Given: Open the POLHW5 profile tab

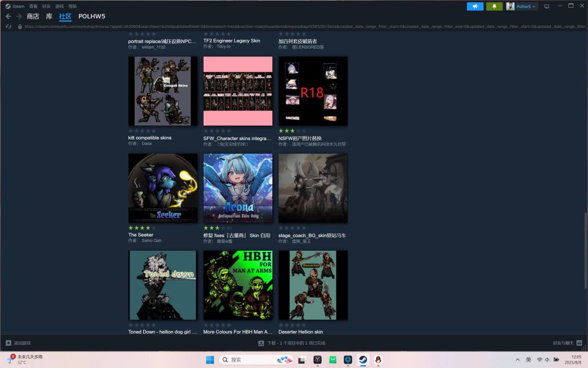Looking at the screenshot, I should pyautogui.click(x=92, y=16).
